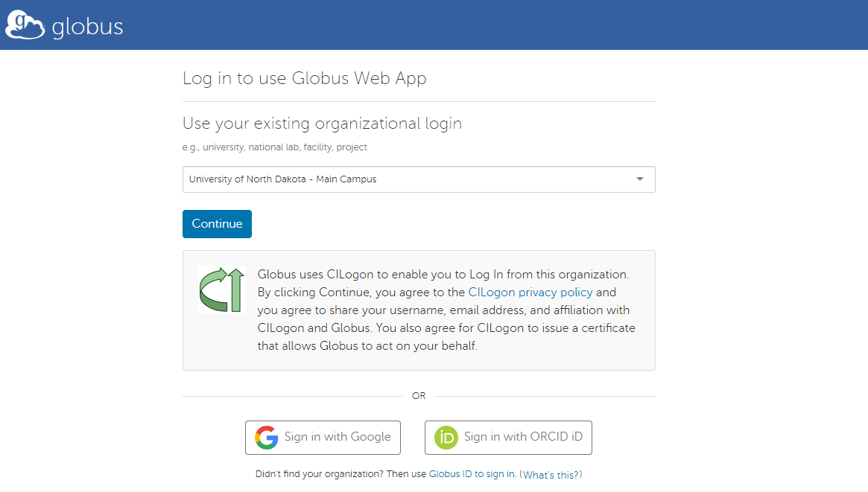
Task: Click the Log in to use Globus Web App heading
Action: tap(304, 78)
